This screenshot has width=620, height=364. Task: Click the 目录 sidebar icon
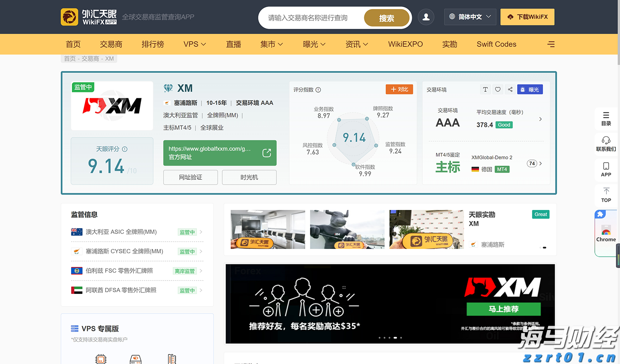[606, 119]
